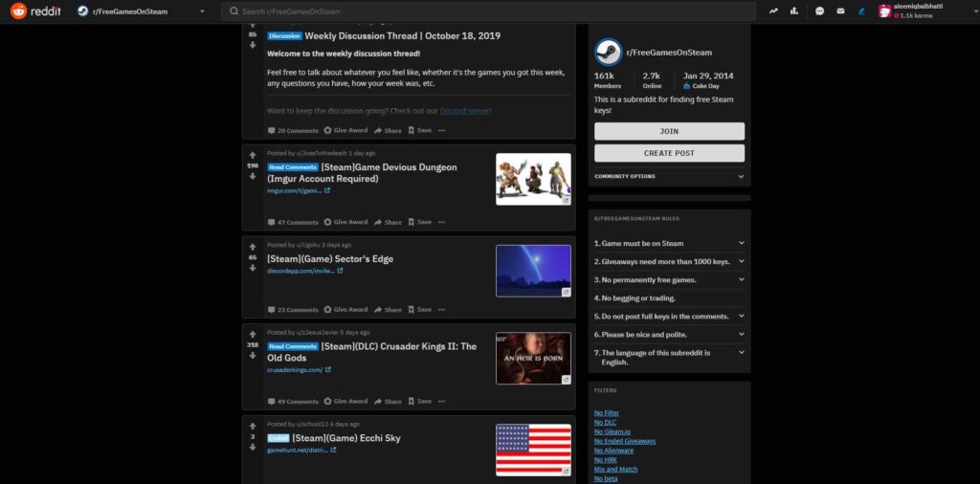Downvote the Ecchi Sky post
The width and height of the screenshot is (980, 484).
[x=253, y=447]
